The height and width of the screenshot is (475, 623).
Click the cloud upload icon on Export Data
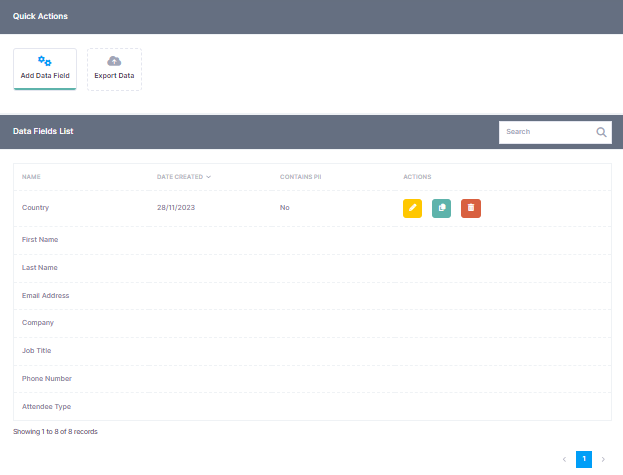coord(114,61)
